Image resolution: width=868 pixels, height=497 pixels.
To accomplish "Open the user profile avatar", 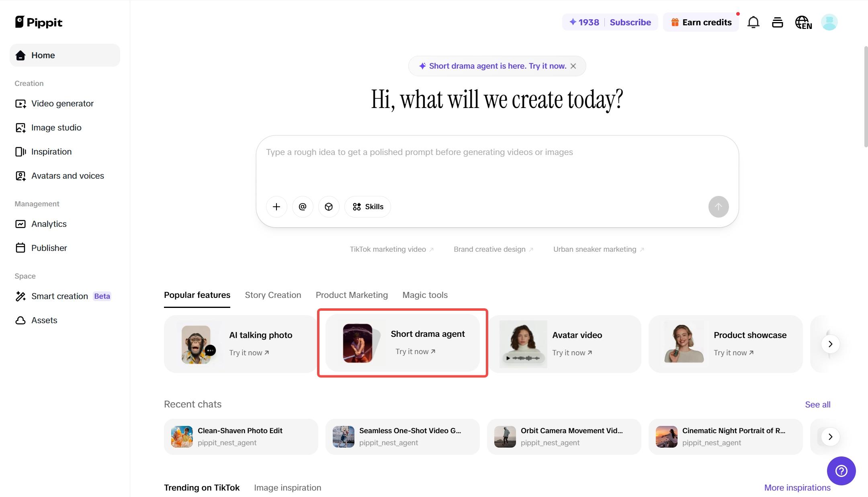I will 829,22.
